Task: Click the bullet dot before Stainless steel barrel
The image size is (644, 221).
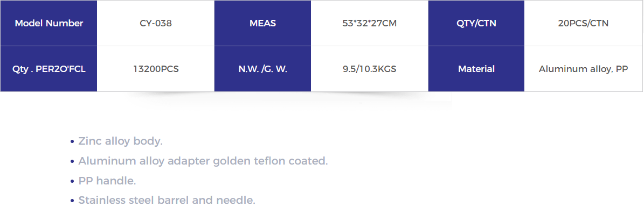Action: (72, 201)
